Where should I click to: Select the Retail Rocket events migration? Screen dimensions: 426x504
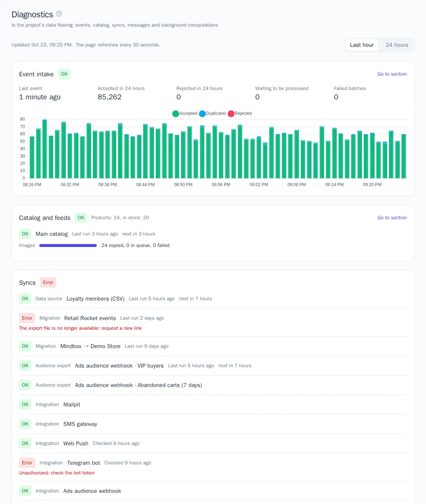(x=90, y=318)
